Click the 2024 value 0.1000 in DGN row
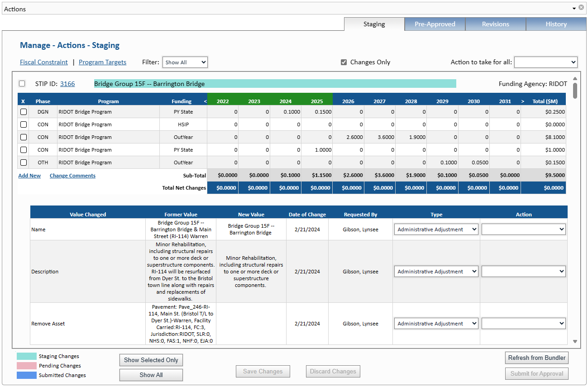The width and height of the screenshot is (588, 387). click(x=286, y=112)
